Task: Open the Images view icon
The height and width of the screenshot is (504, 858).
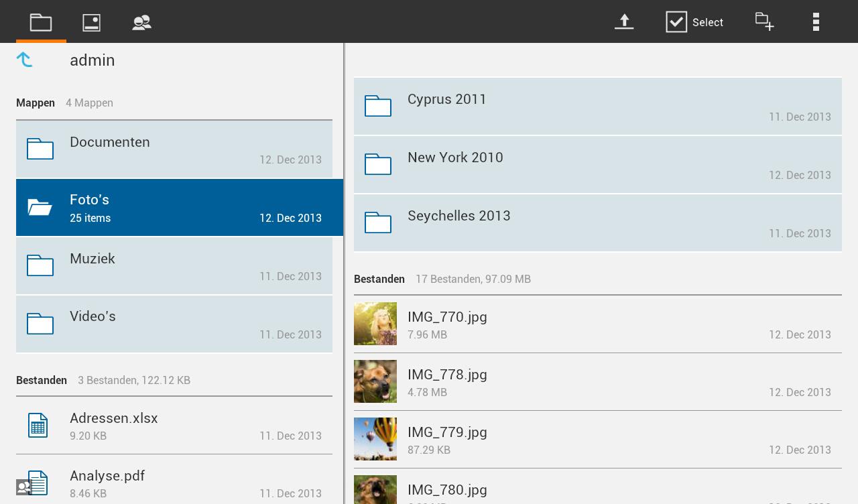Action: pos(91,22)
